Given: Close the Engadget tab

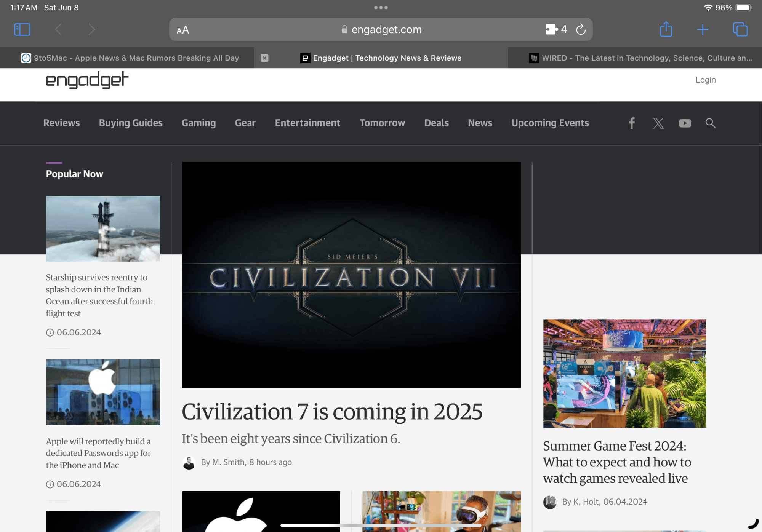Looking at the screenshot, I should [x=264, y=58].
